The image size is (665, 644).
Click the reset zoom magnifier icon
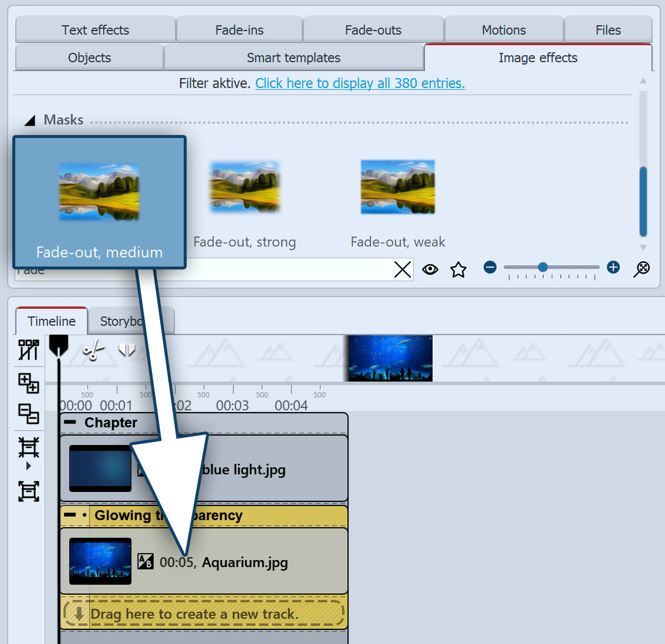(x=642, y=269)
